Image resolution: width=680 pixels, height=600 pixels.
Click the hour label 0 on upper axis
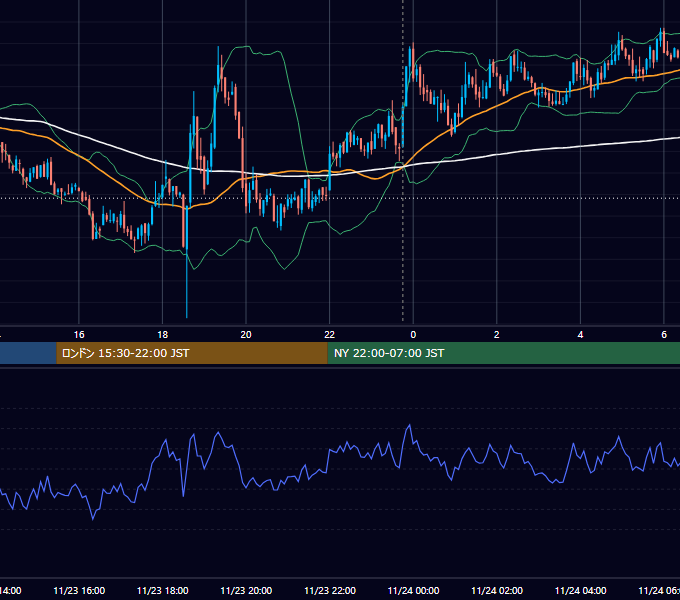(413, 335)
